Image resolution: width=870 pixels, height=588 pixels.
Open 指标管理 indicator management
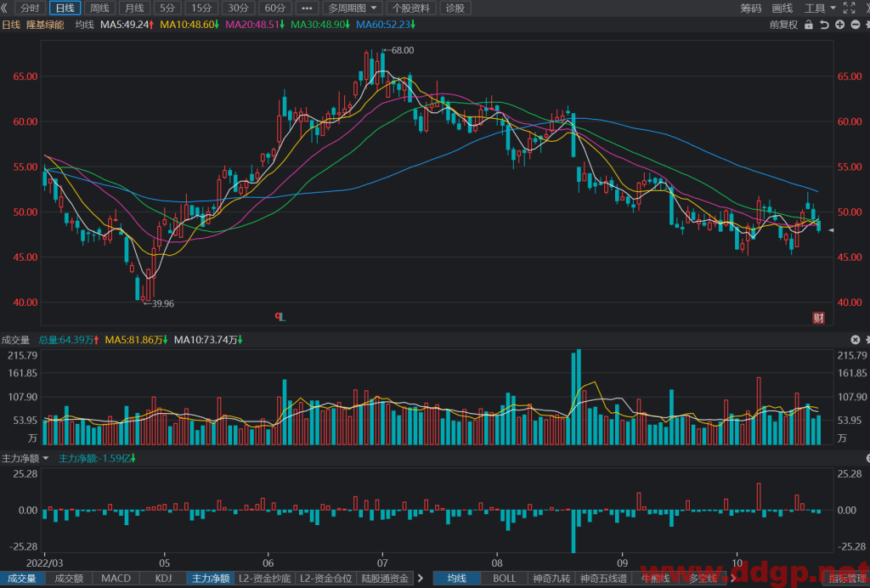tap(848, 578)
